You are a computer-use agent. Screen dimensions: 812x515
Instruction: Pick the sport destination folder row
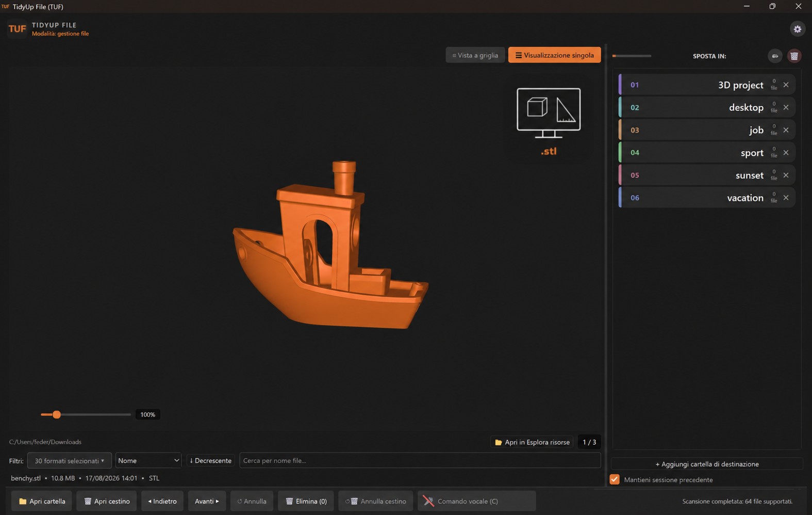coord(706,153)
